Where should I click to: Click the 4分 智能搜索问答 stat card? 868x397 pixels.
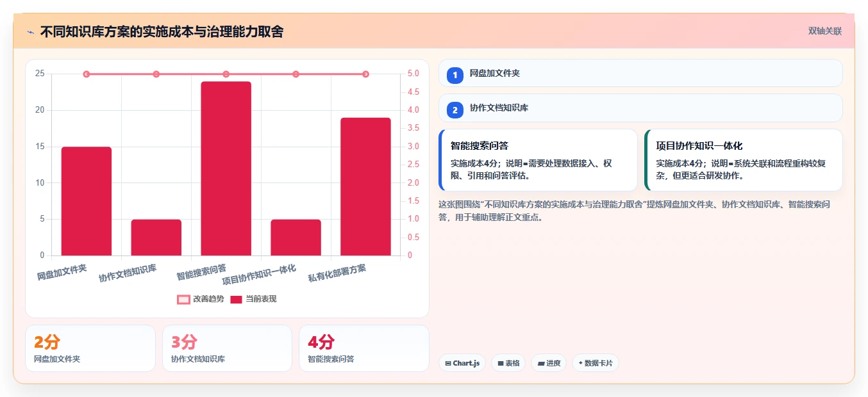(x=364, y=348)
